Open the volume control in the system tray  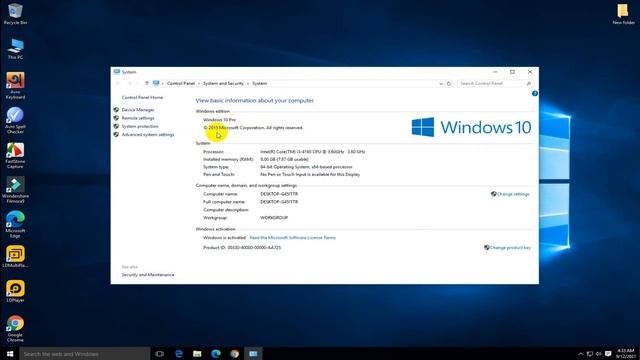599,354
